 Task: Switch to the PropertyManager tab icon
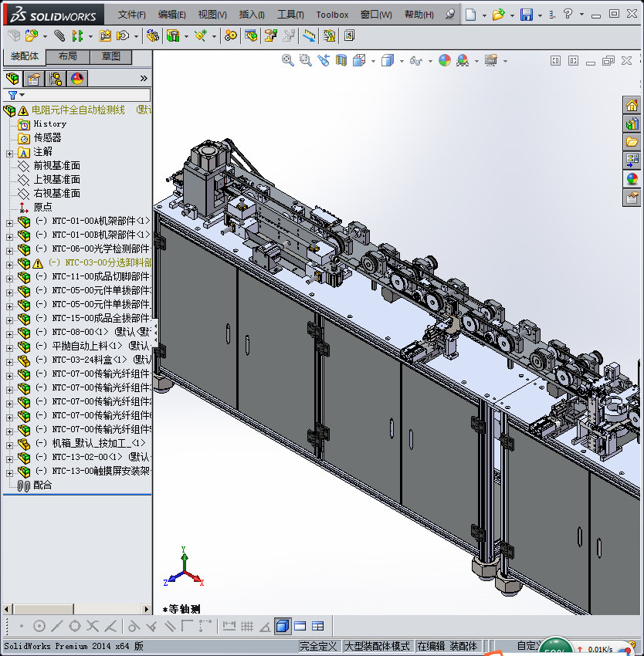pos(34,78)
